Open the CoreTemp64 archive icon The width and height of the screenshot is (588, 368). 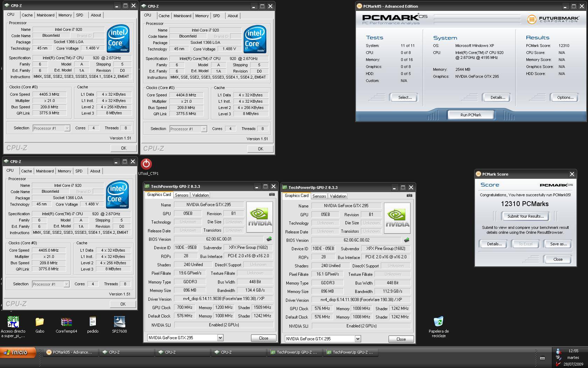pyautogui.click(x=66, y=322)
